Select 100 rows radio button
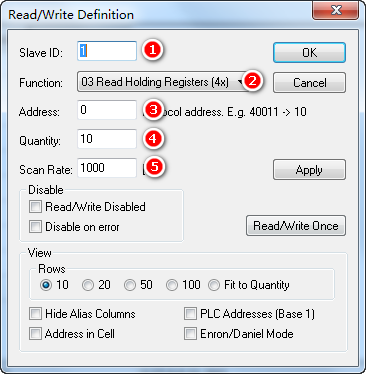366x374 pixels. coord(172,285)
